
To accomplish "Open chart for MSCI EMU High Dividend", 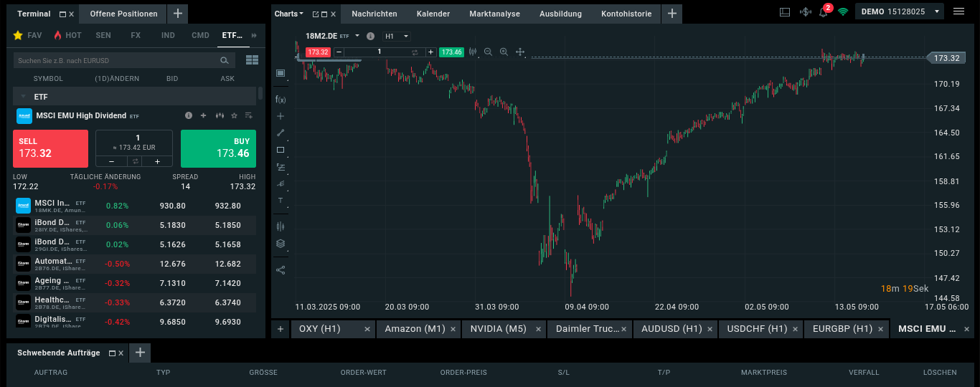I will click(218, 115).
